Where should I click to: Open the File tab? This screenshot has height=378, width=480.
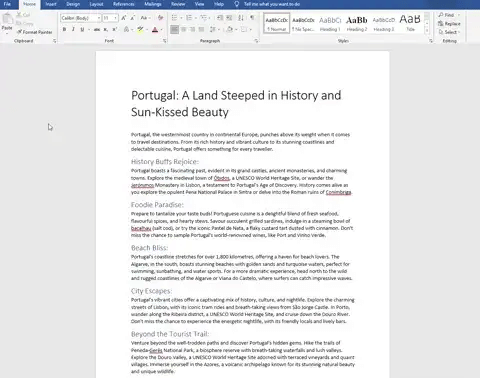[7, 4]
